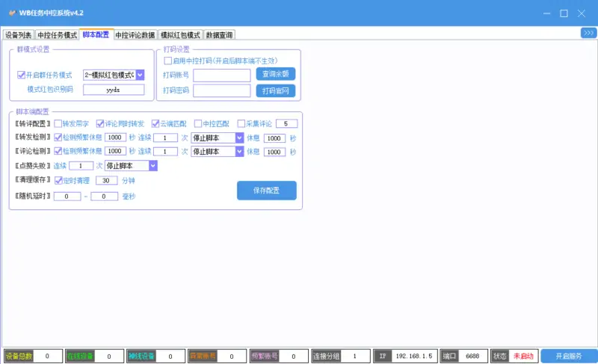Click the WB app icon in title bar
Screen dimensions: 598x364
coord(12,13)
